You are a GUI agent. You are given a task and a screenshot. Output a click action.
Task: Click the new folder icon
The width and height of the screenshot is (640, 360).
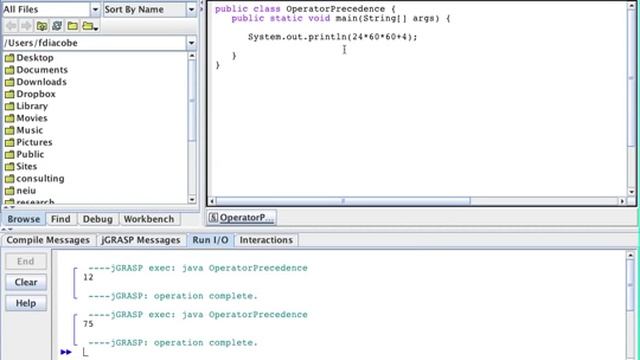tap(73, 26)
